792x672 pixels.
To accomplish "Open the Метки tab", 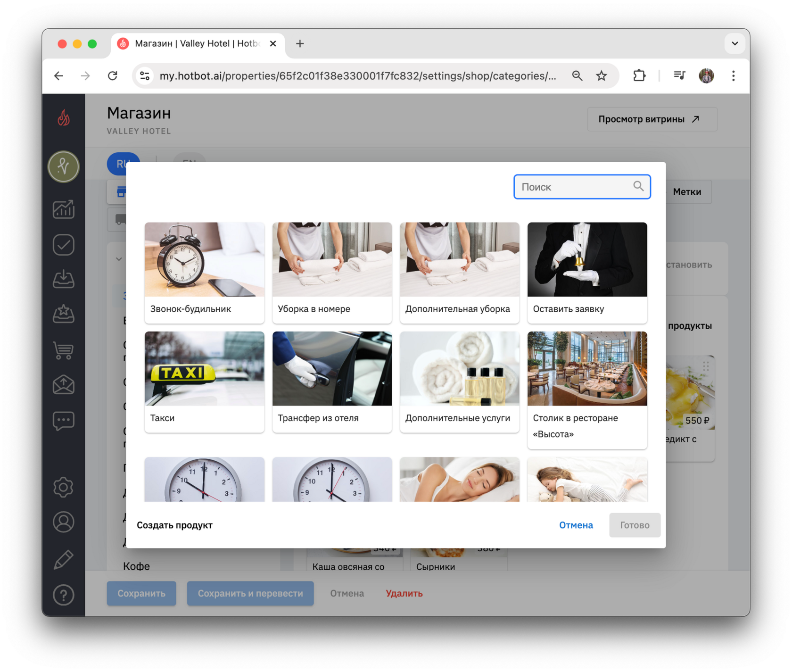I will [x=687, y=192].
